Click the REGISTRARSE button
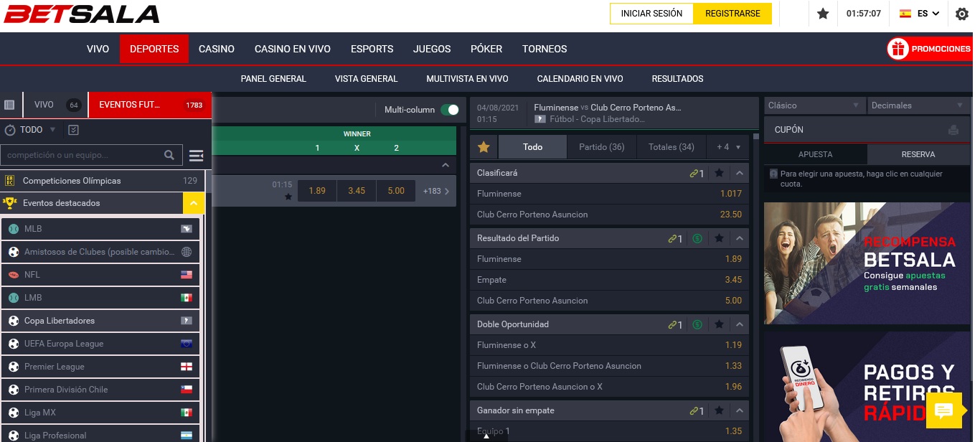The height and width of the screenshot is (442, 980). [732, 14]
